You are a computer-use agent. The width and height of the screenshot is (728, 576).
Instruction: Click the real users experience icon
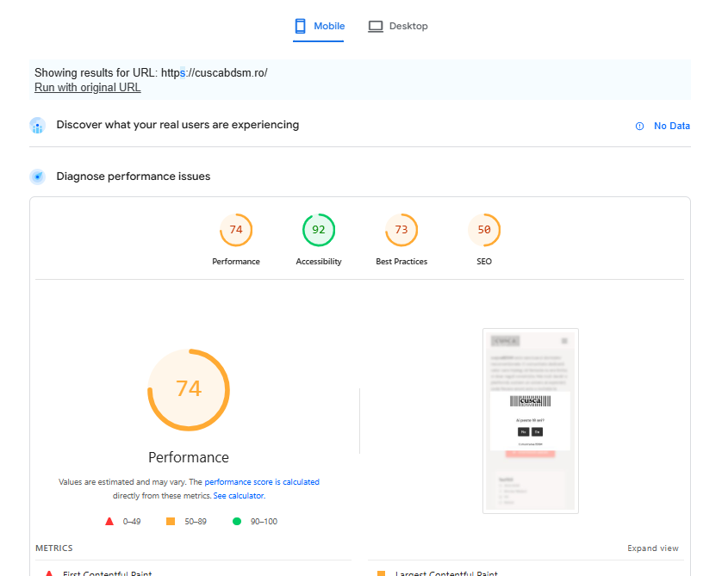pos(37,126)
